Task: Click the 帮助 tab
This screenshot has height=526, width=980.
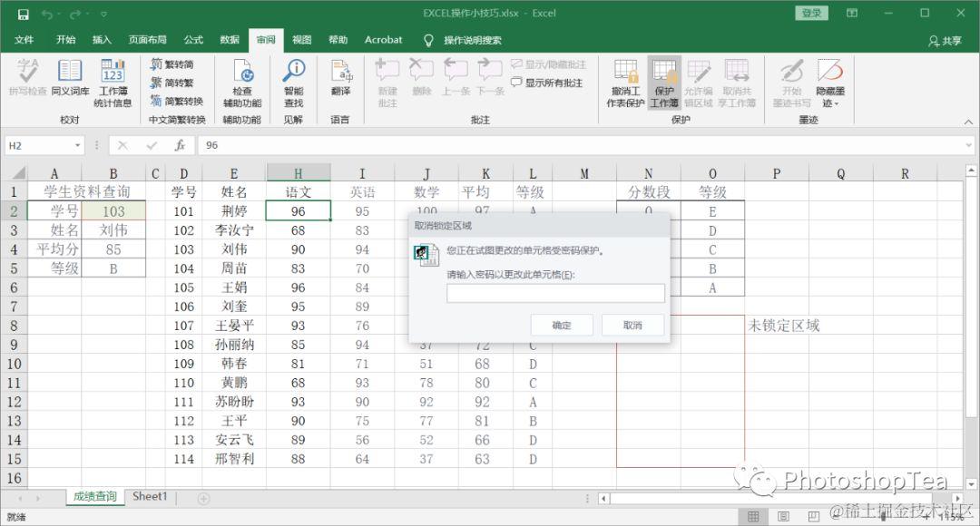Action: pos(338,40)
